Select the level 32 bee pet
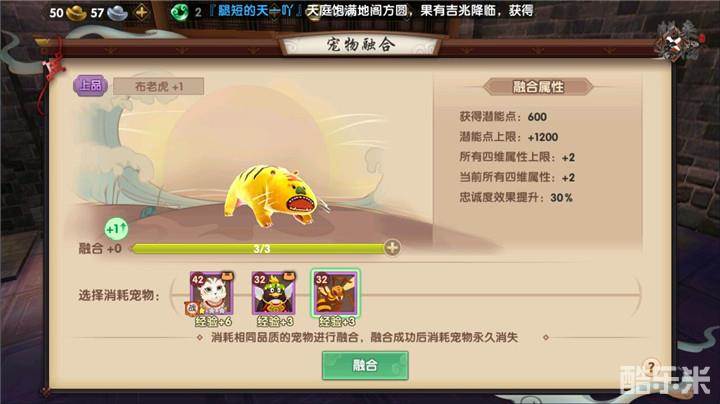This screenshot has height=404, width=720. click(x=274, y=294)
